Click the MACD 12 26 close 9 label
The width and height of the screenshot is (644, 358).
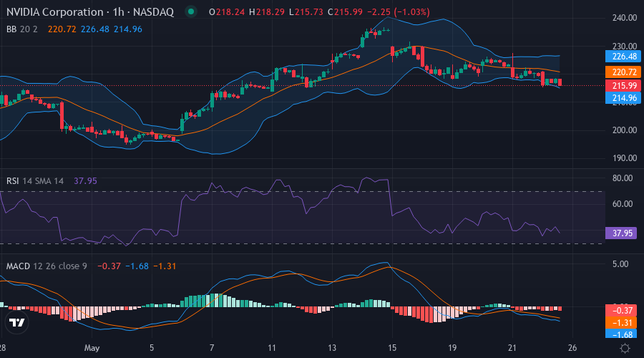pos(47,266)
